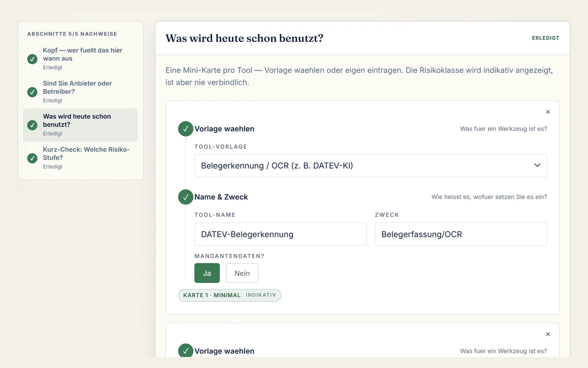The width and height of the screenshot is (588, 368).
Task: Click the checkmark icon beside 'Kurz-Check: Welche Risiko-Stufe?'
Action: click(x=32, y=158)
